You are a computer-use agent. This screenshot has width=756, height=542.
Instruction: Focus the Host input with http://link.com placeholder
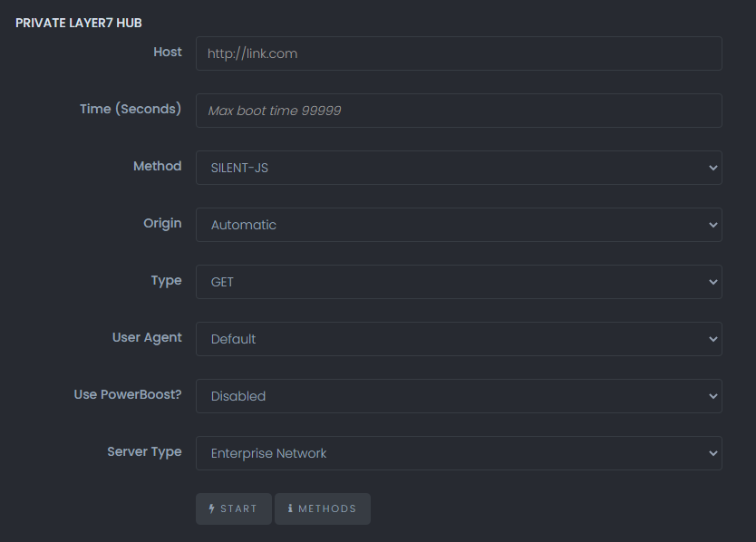click(x=459, y=53)
